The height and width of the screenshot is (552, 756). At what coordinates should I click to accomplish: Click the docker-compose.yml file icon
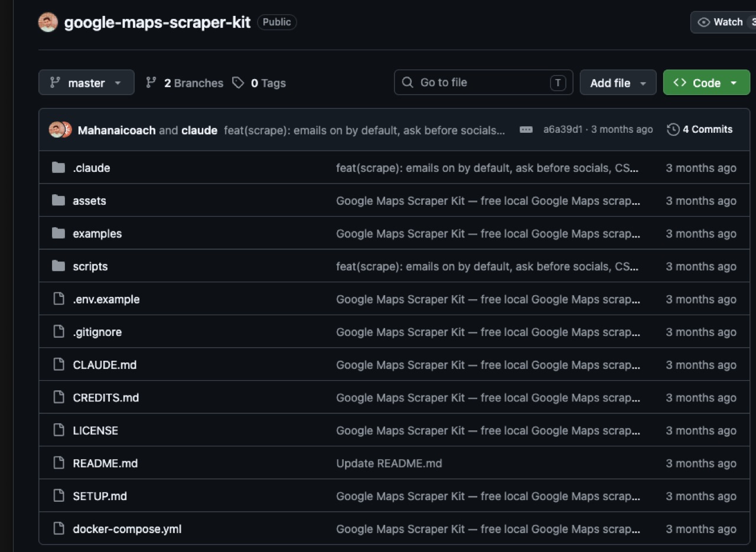(x=58, y=528)
